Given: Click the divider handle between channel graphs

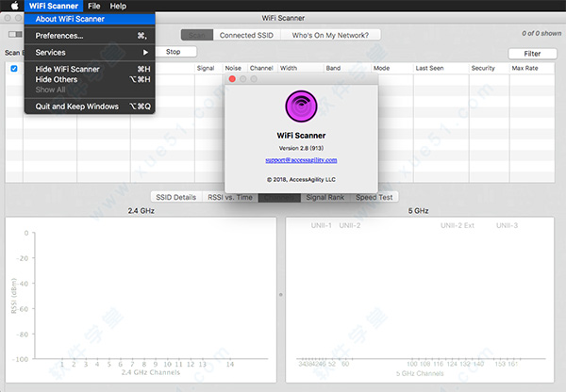Looking at the screenshot, I should [x=281, y=295].
